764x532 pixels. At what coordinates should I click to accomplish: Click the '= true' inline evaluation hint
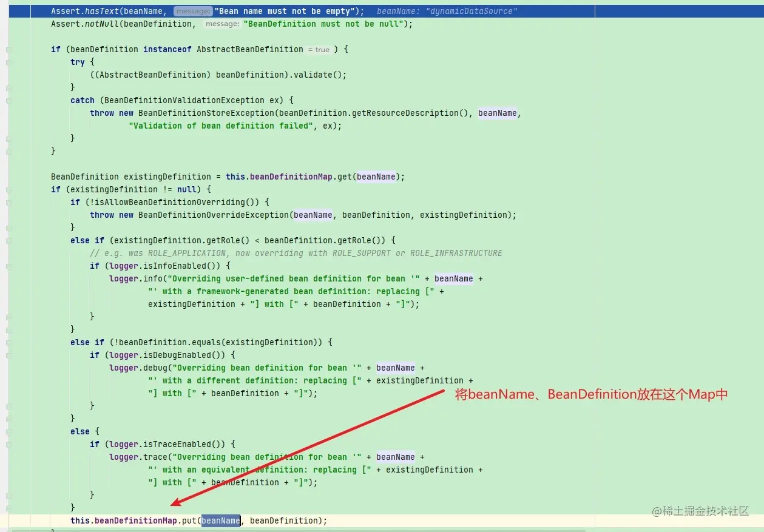point(319,50)
